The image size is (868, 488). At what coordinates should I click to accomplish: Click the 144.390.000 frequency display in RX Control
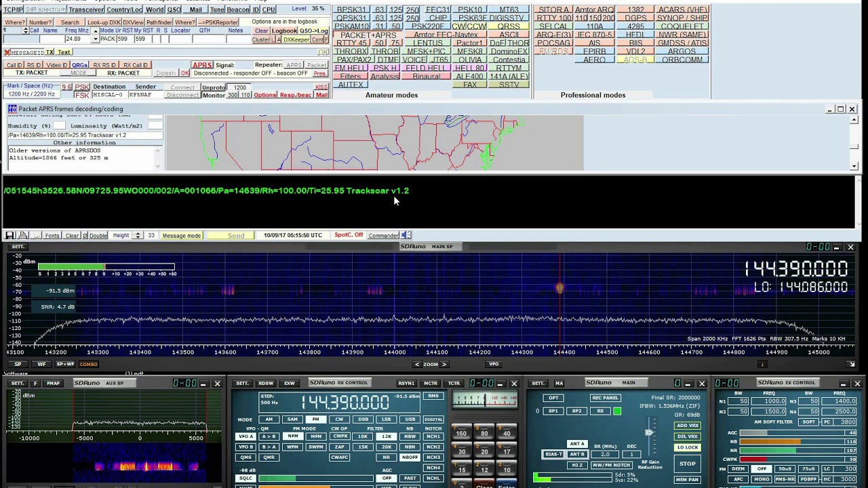(344, 403)
